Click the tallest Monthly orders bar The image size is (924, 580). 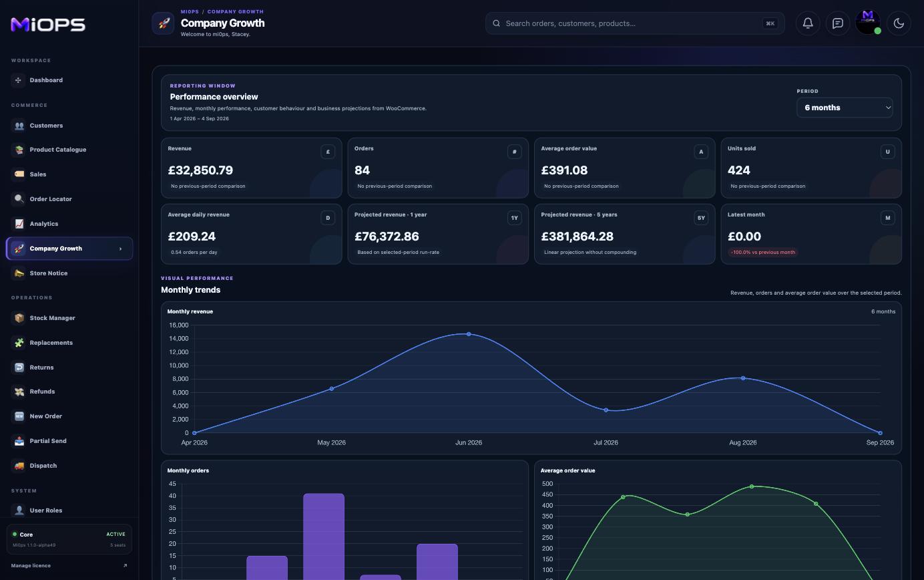click(324, 537)
